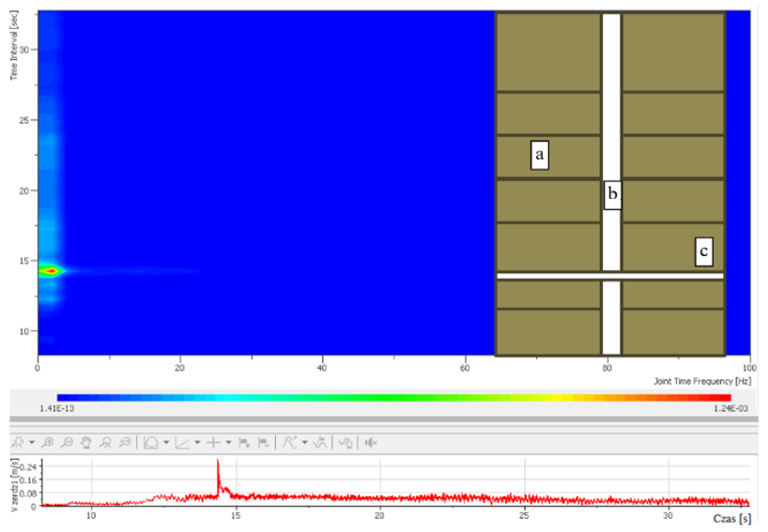The image size is (768, 532).
Task: Click the zoom in magnifier icon
Action: [48, 443]
